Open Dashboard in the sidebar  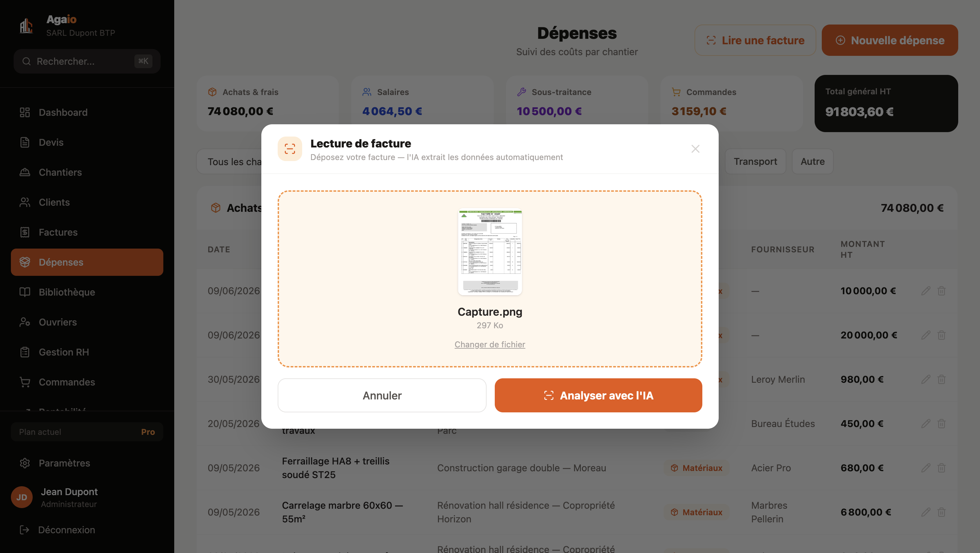coord(87,112)
